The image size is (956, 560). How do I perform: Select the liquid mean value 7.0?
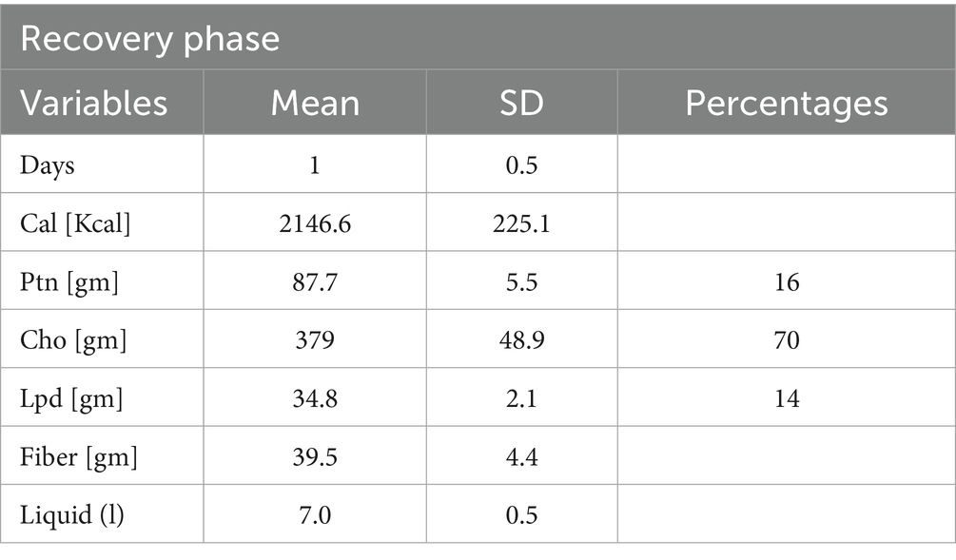(x=315, y=515)
